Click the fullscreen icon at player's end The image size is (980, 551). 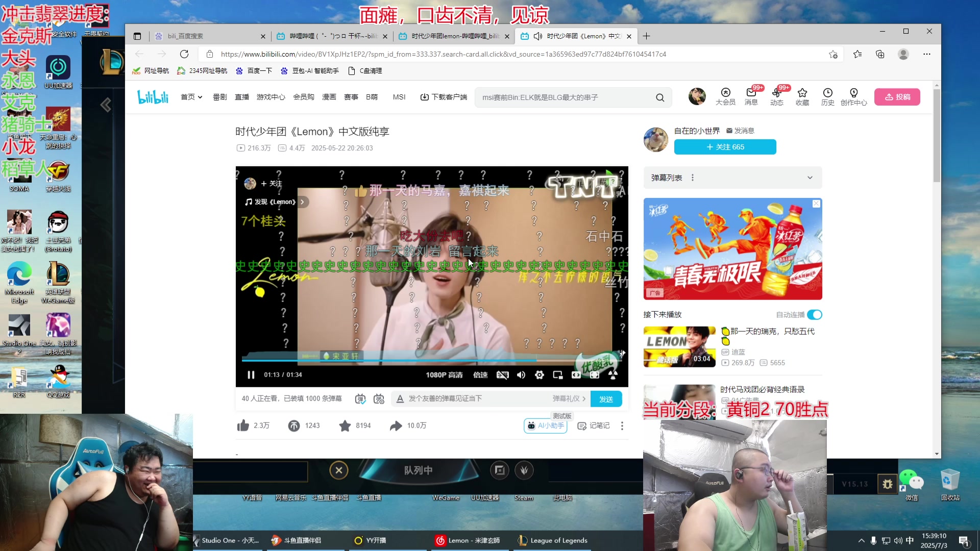tap(613, 375)
